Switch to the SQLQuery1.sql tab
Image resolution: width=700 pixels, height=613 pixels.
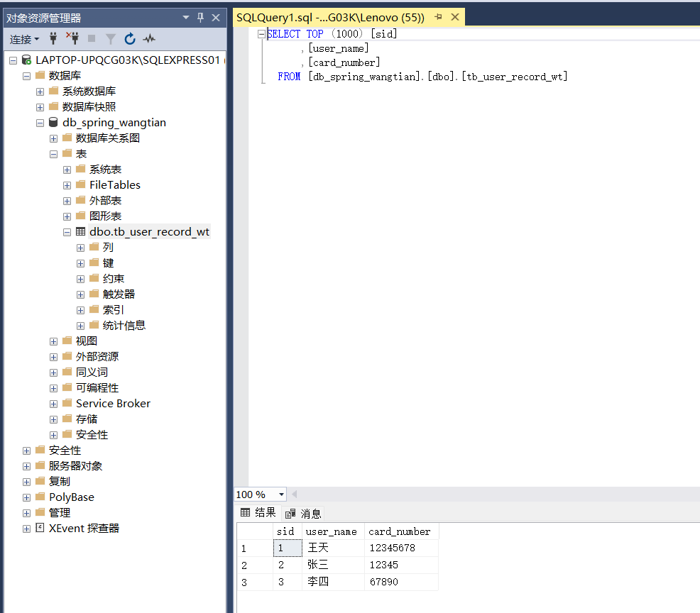pyautogui.click(x=330, y=18)
